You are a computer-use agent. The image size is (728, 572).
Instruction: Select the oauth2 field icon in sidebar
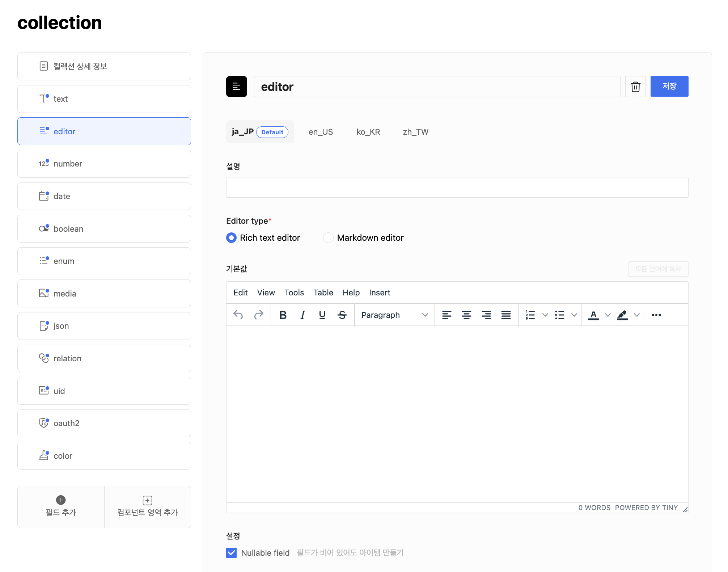44,423
